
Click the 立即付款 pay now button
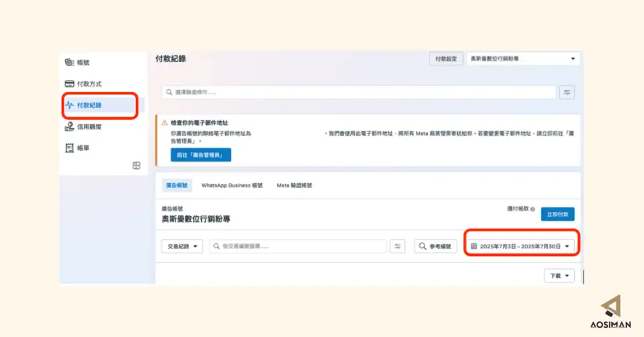557,214
